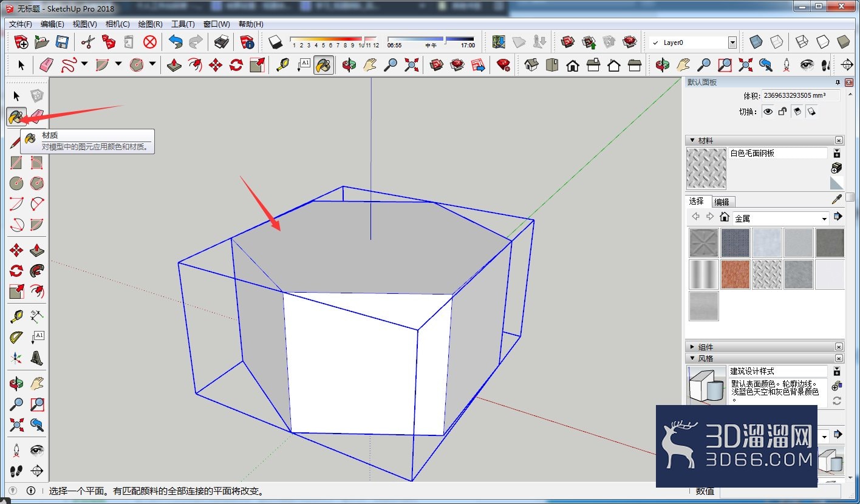Toggle the Layer0 checkmark
The image size is (860, 504).
655,43
